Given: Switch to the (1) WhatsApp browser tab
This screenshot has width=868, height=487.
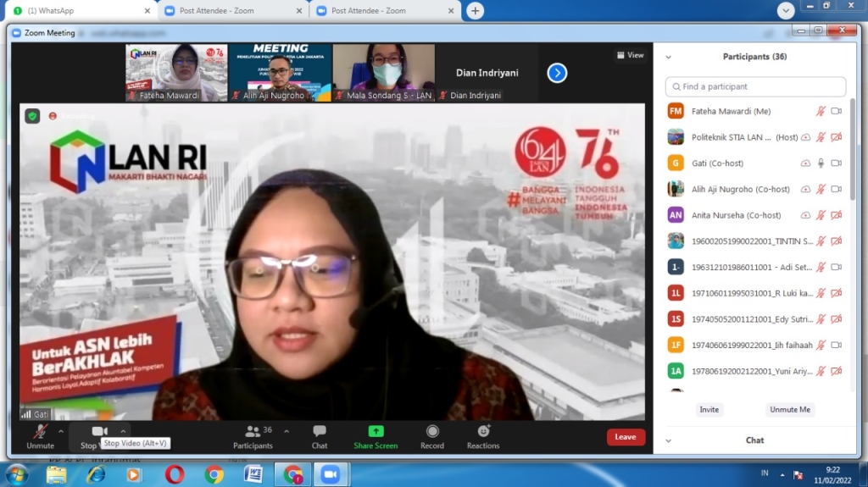Looking at the screenshot, I should [x=81, y=10].
